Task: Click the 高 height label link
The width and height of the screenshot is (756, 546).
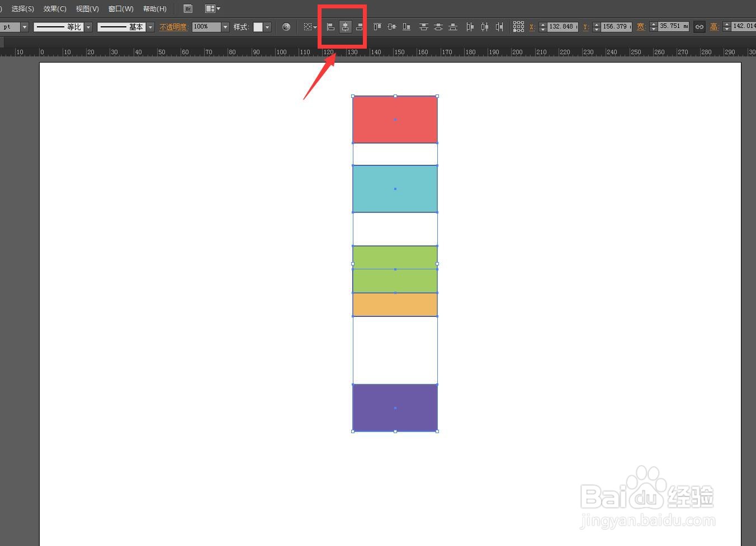Action: point(714,27)
